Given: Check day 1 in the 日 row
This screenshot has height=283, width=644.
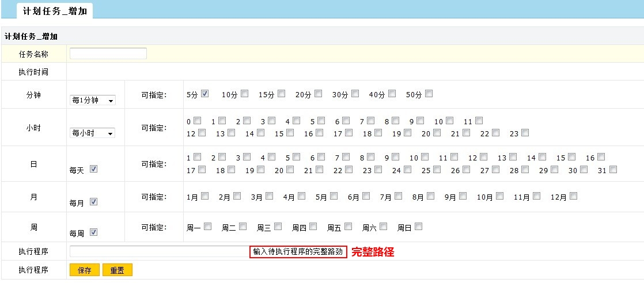Looking at the screenshot, I should click(x=197, y=157).
